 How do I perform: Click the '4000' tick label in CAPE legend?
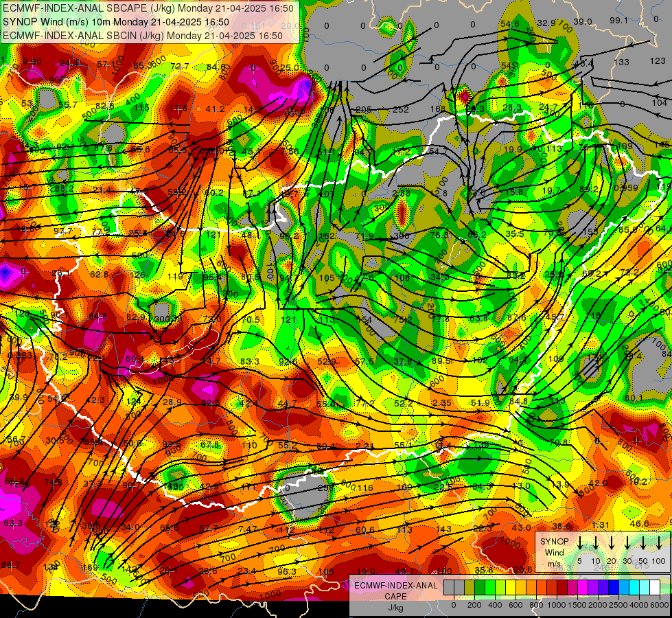pyautogui.click(x=639, y=605)
